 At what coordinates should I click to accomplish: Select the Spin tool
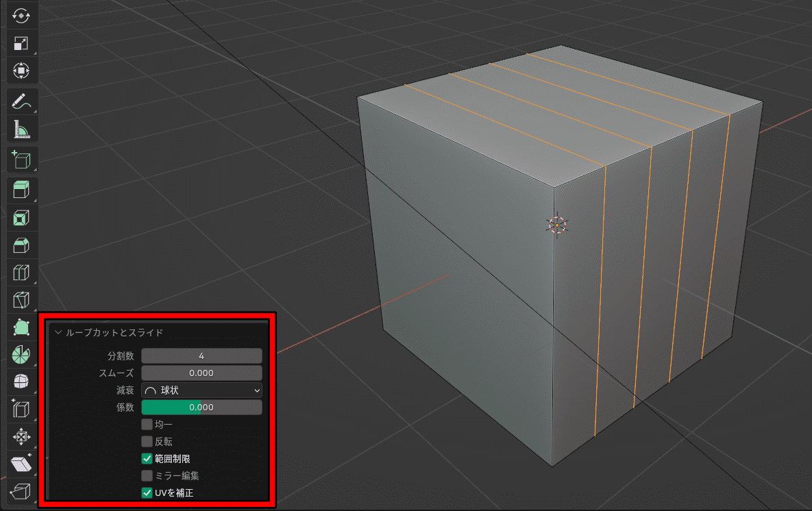[21, 355]
